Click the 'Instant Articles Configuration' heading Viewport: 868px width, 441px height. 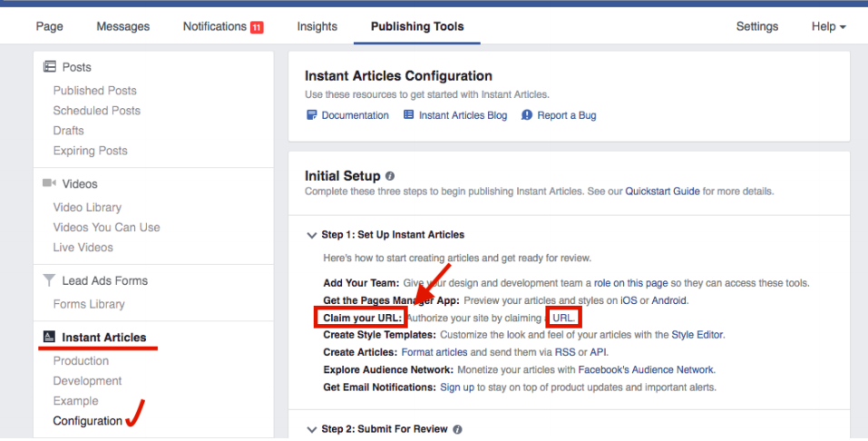[398, 76]
